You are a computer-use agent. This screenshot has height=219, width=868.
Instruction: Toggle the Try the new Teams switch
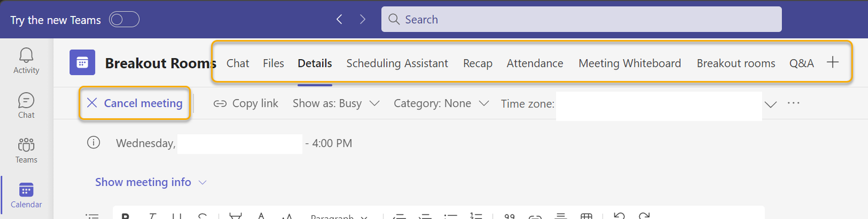click(x=124, y=20)
